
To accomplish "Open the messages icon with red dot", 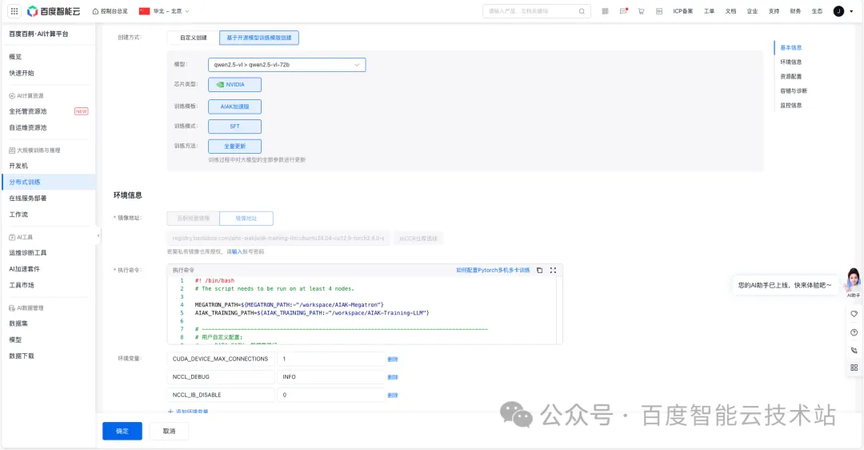I will pyautogui.click(x=623, y=11).
